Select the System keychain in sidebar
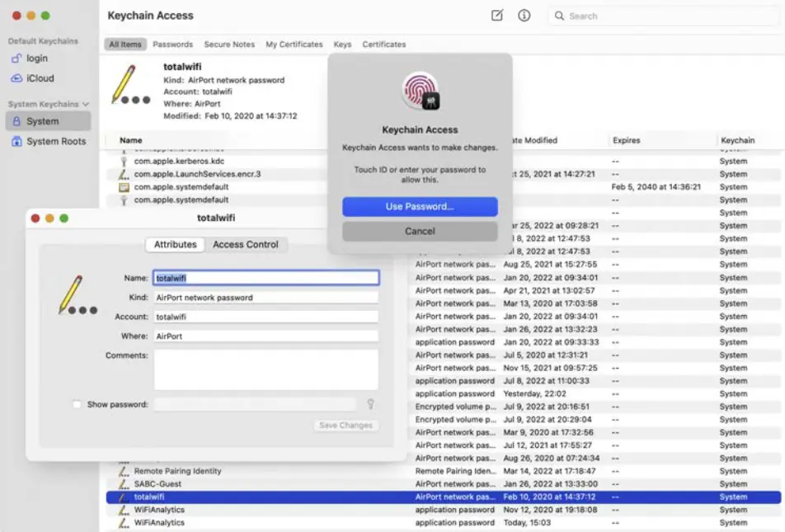This screenshot has width=785, height=532. (42, 121)
